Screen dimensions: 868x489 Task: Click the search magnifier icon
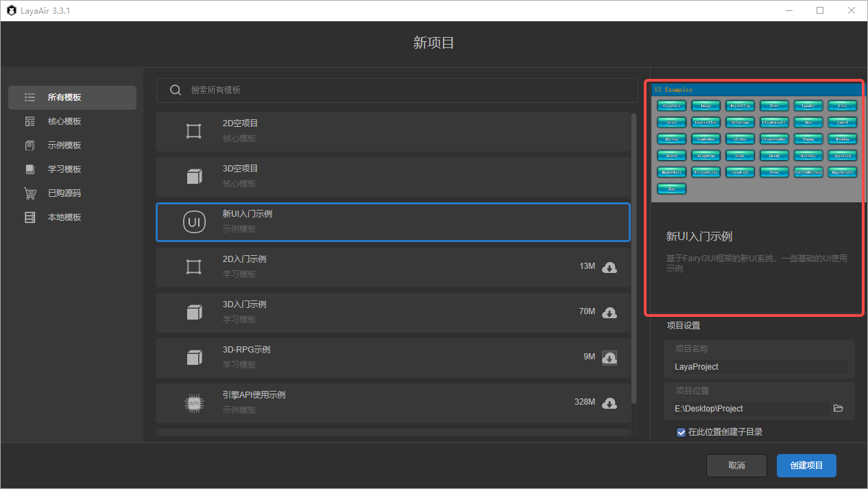176,90
